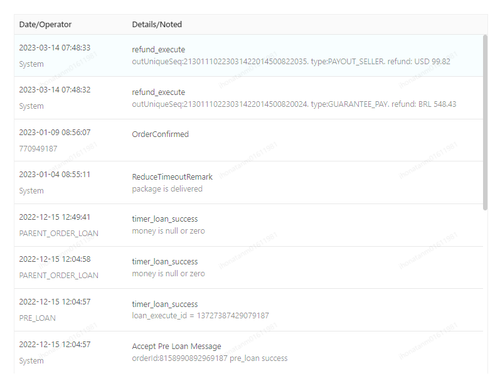Select PARENT_ORDER_LOAN operator at 12:49:41

(x=59, y=233)
